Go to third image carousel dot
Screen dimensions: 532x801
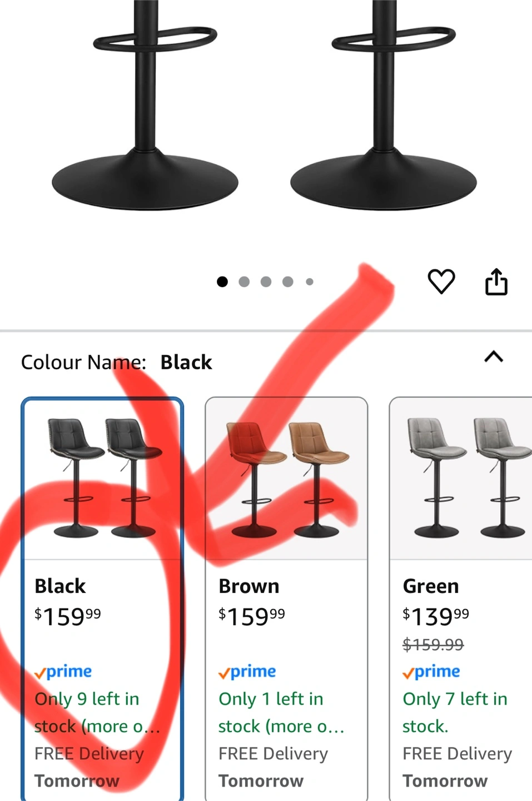click(x=266, y=282)
